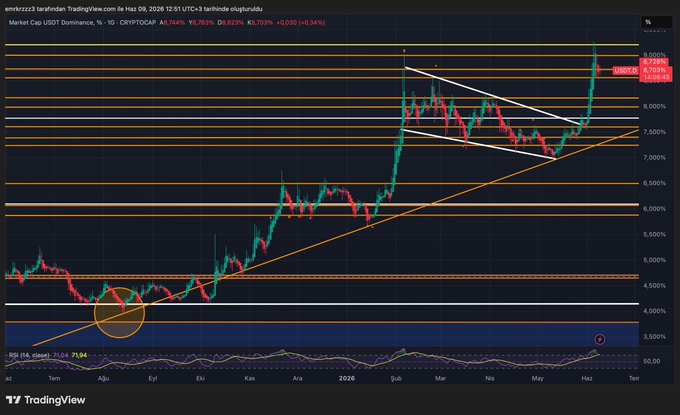Click the 5,000% price axis label
Viewport: 680px width, 415px height.
(654, 260)
